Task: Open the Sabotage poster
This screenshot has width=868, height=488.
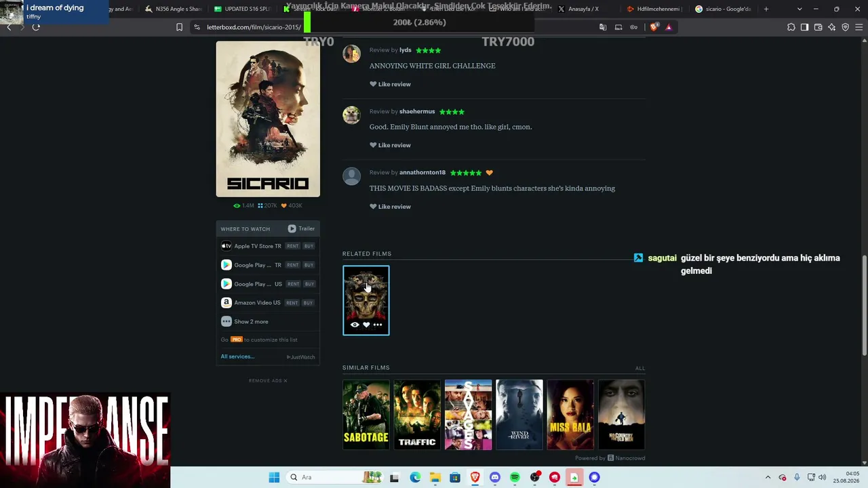Action: [366, 415]
